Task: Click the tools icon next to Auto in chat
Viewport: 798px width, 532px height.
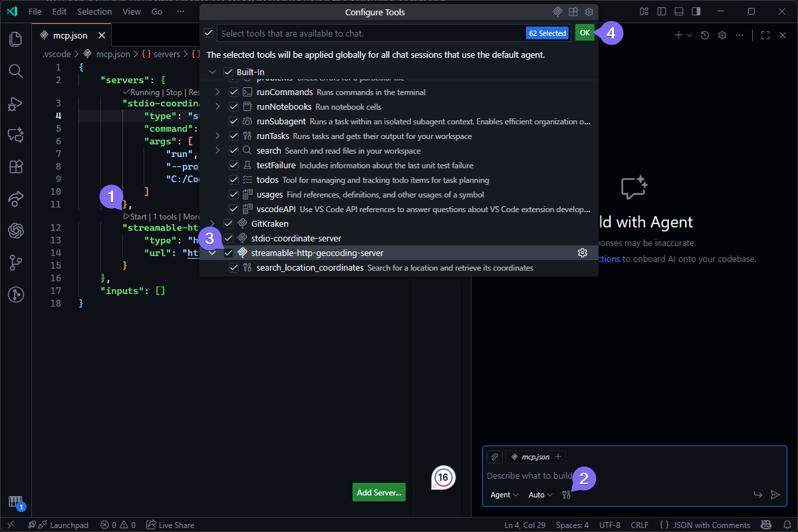Action: (x=566, y=495)
